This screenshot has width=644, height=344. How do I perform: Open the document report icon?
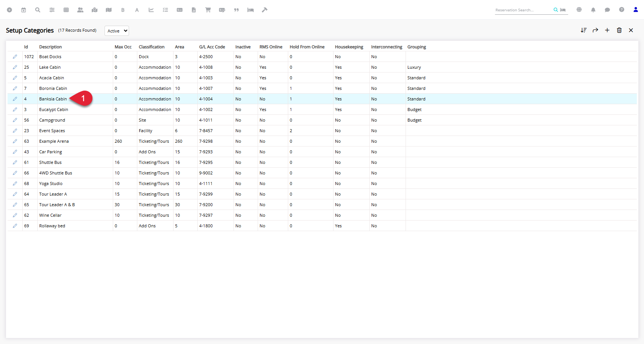(x=194, y=10)
